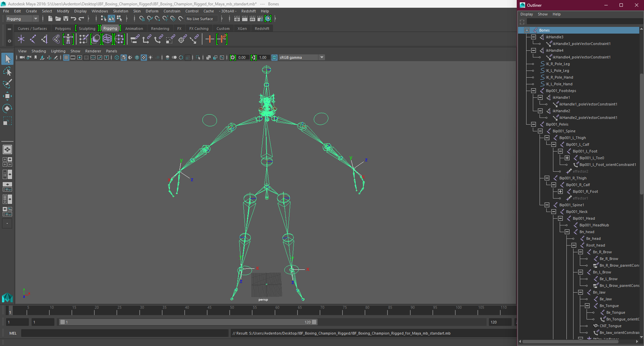
Task: Click the New Scene icon
Action: point(50,19)
